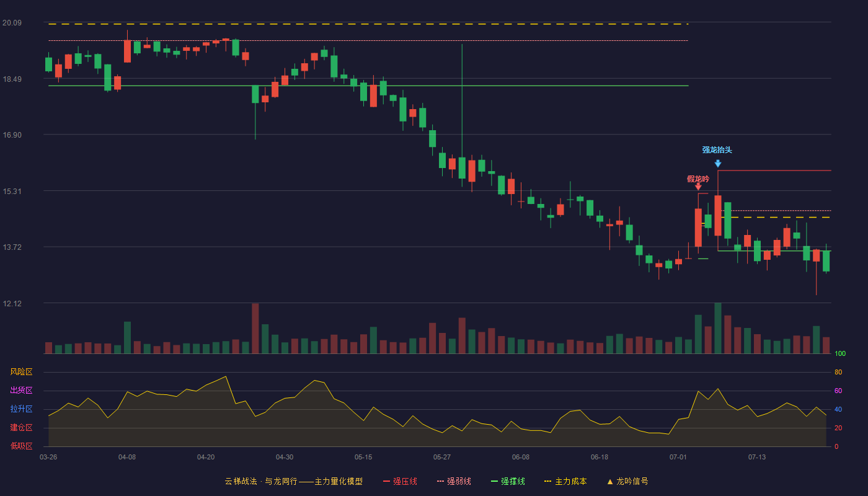Toggle the 强弱线 legend series
The width and height of the screenshot is (868, 496).
[x=454, y=481]
